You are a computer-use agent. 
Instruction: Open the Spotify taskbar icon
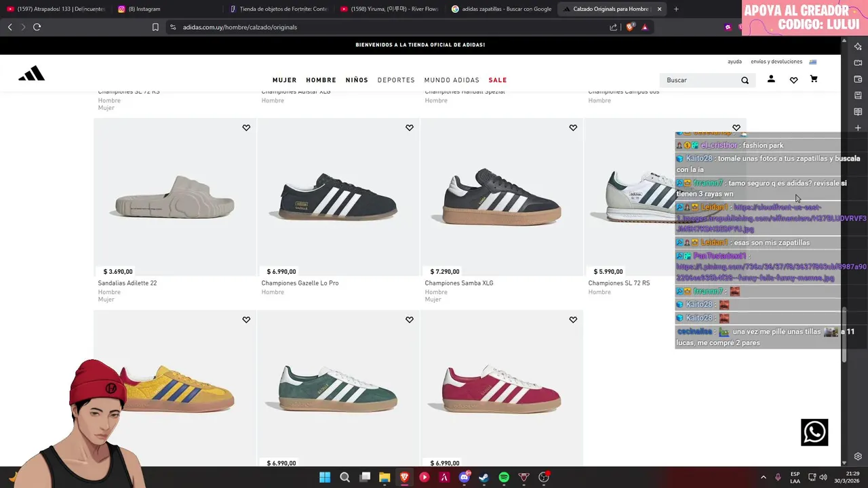[x=504, y=477]
